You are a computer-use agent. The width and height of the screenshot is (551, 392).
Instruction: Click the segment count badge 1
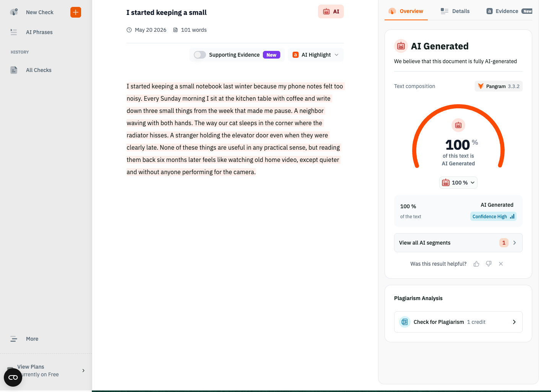click(x=504, y=243)
